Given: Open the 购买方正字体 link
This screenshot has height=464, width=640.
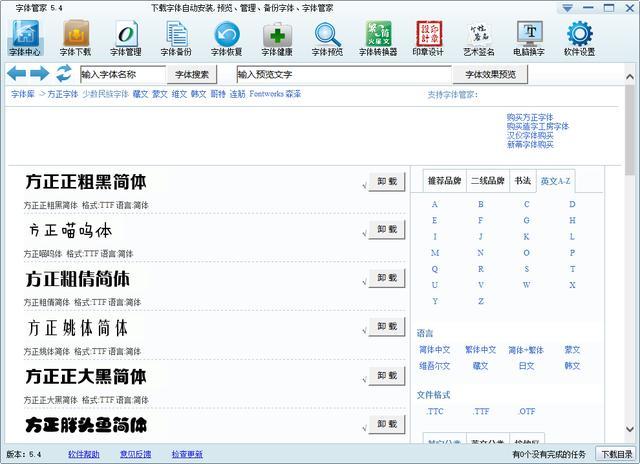Looking at the screenshot, I should pyautogui.click(x=529, y=117).
